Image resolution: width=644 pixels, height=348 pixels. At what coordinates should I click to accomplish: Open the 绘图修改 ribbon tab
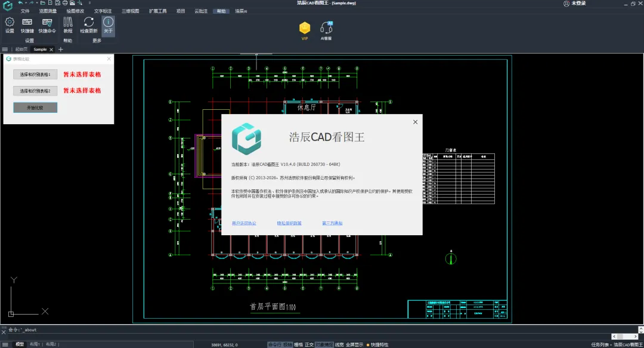(x=75, y=11)
